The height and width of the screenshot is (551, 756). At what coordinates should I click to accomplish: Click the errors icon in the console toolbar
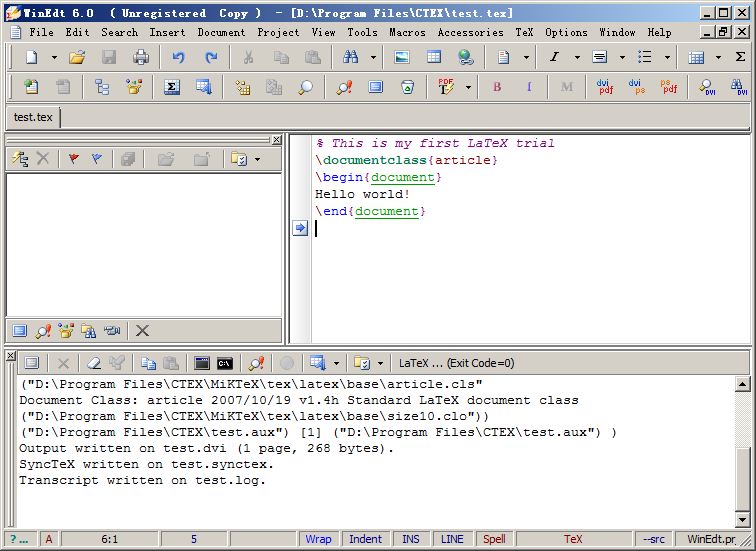(x=256, y=363)
